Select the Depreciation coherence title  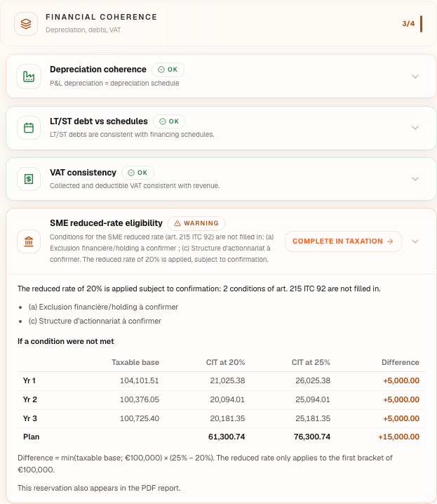point(98,69)
